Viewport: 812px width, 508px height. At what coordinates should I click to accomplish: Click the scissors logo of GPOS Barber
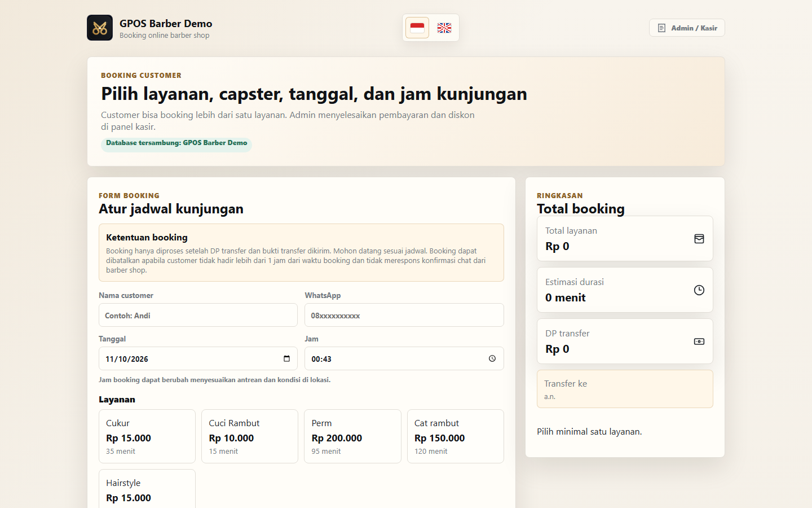pos(100,28)
